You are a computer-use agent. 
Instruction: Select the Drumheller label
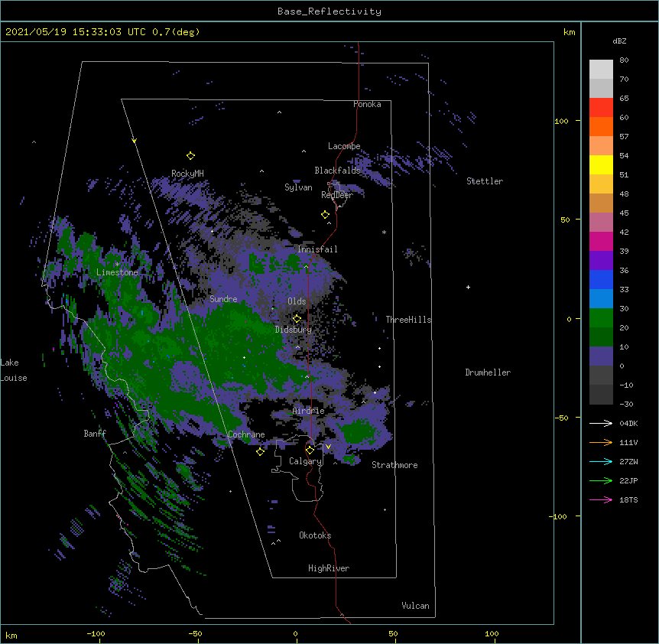tap(488, 372)
